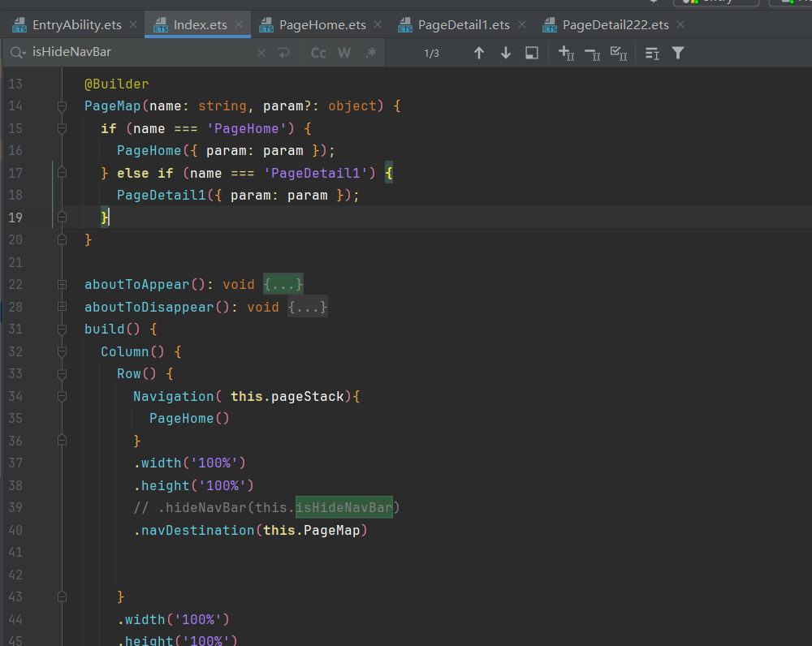Click the highlighted isHideNavBar match in code
The image size is (812, 646).
344,508
